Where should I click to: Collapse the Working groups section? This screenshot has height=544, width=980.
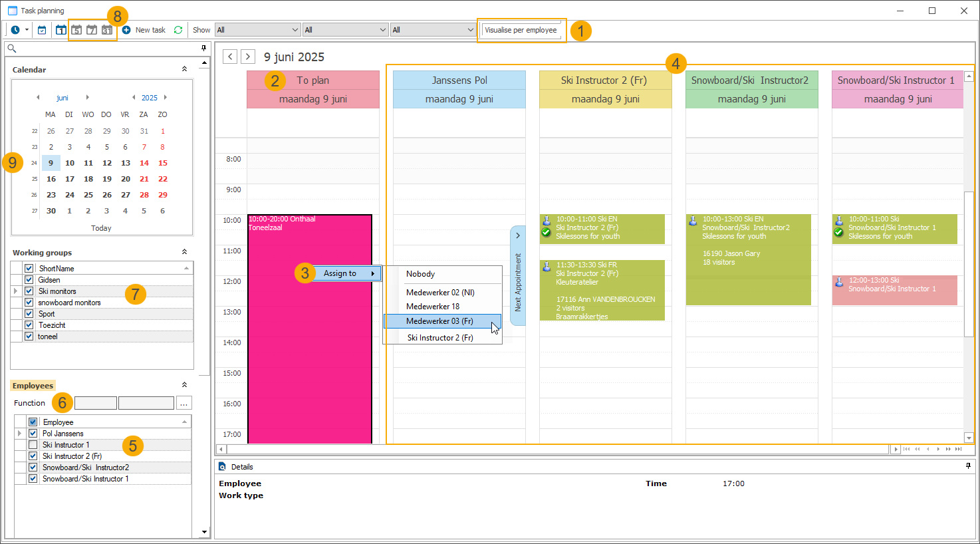tap(184, 252)
